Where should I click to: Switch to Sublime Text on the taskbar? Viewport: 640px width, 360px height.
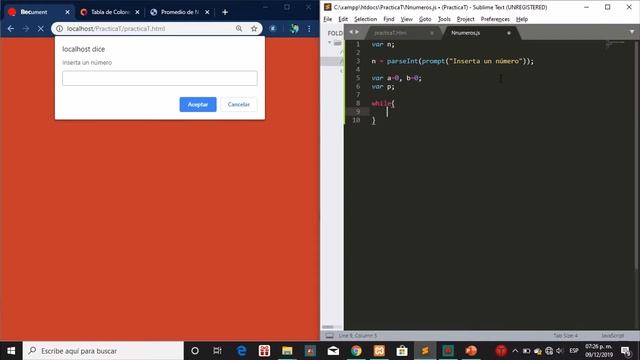pyautogui.click(x=425, y=351)
